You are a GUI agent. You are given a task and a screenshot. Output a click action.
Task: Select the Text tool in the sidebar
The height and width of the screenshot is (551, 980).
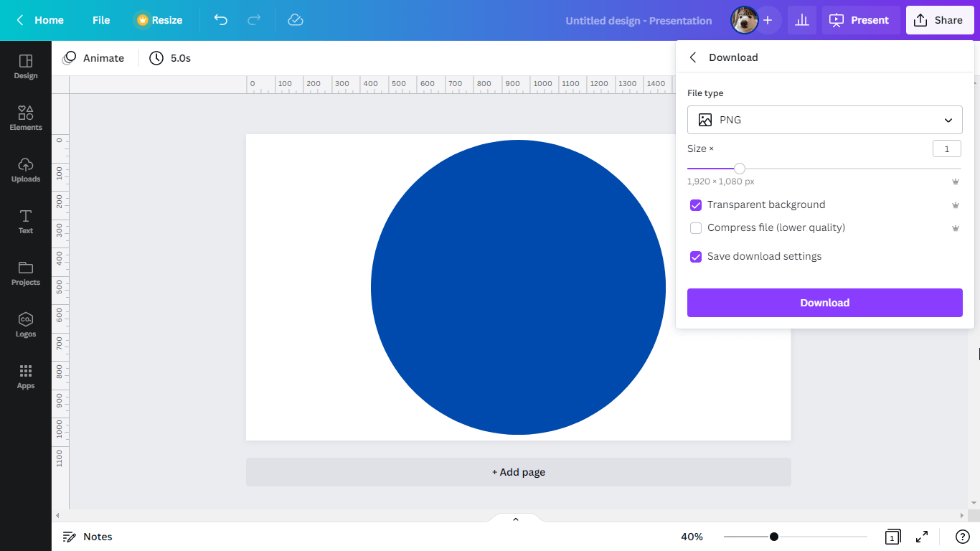[x=25, y=220]
